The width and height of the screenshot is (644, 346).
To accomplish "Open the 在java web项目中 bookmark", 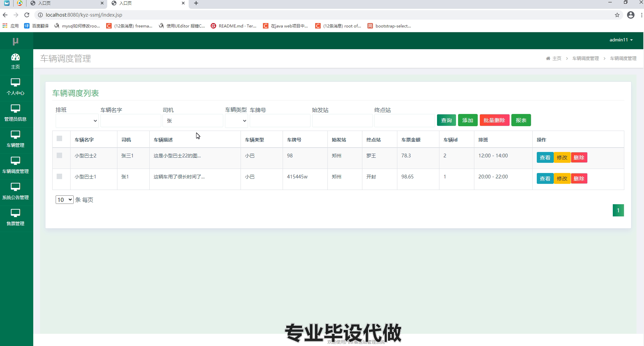I will click(285, 26).
